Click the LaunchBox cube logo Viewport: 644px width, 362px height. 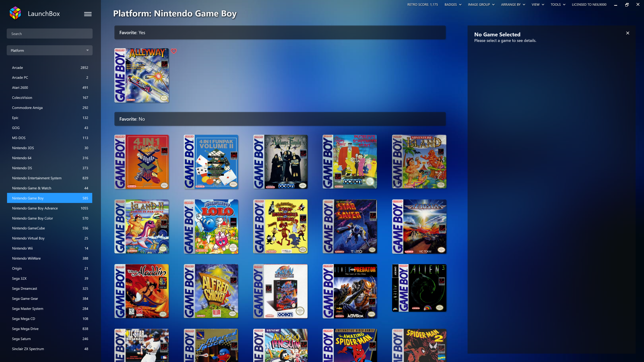[15, 13]
